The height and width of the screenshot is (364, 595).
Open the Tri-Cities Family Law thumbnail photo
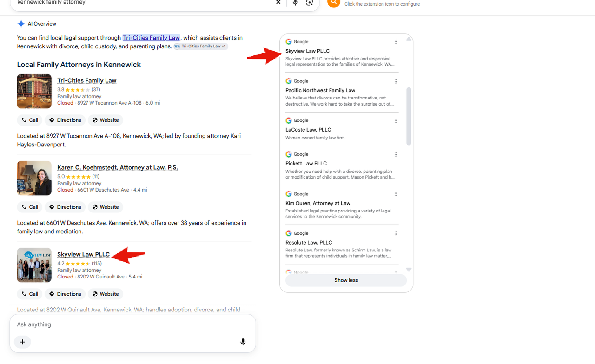(34, 91)
